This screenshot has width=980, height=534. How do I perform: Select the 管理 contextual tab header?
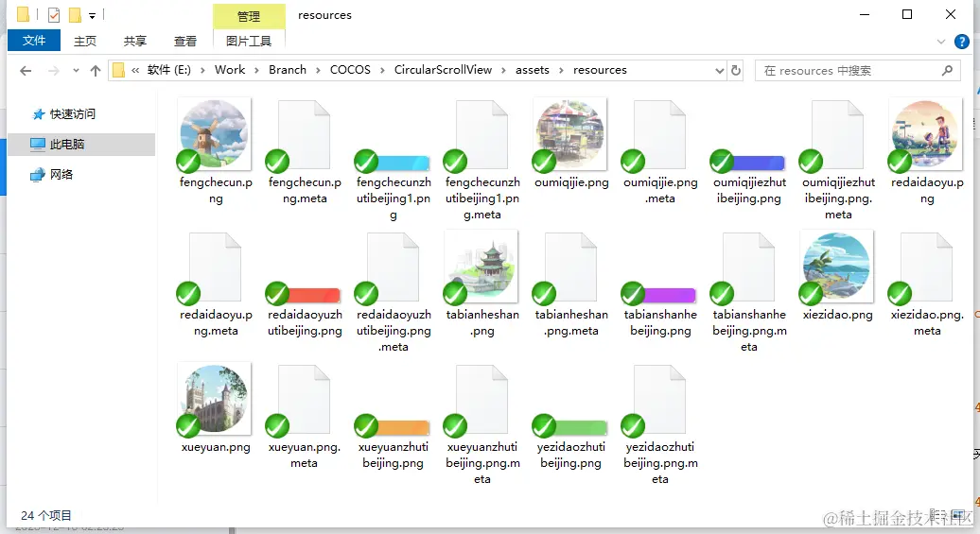click(249, 16)
